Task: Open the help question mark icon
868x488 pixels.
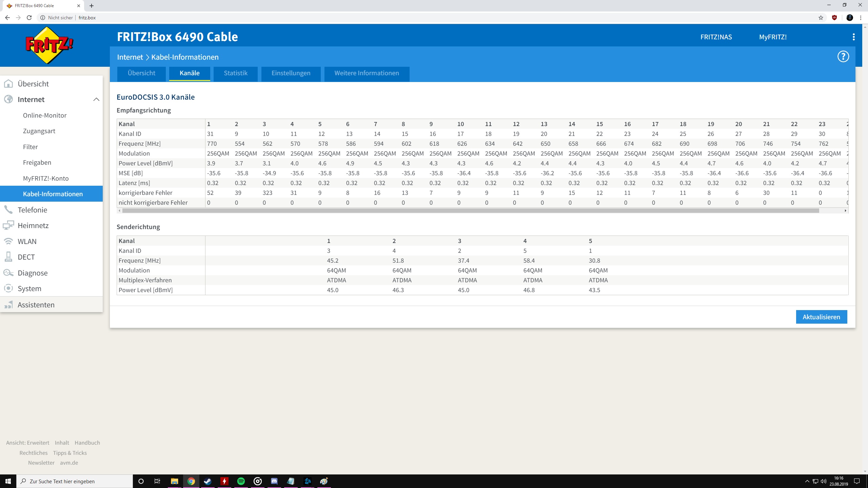Action: [843, 57]
